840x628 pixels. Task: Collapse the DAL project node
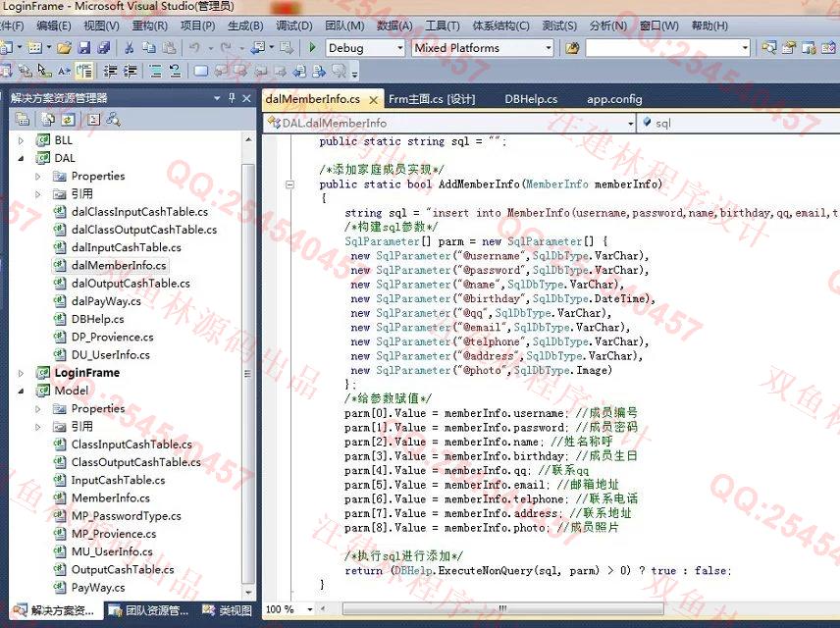[x=21, y=159]
